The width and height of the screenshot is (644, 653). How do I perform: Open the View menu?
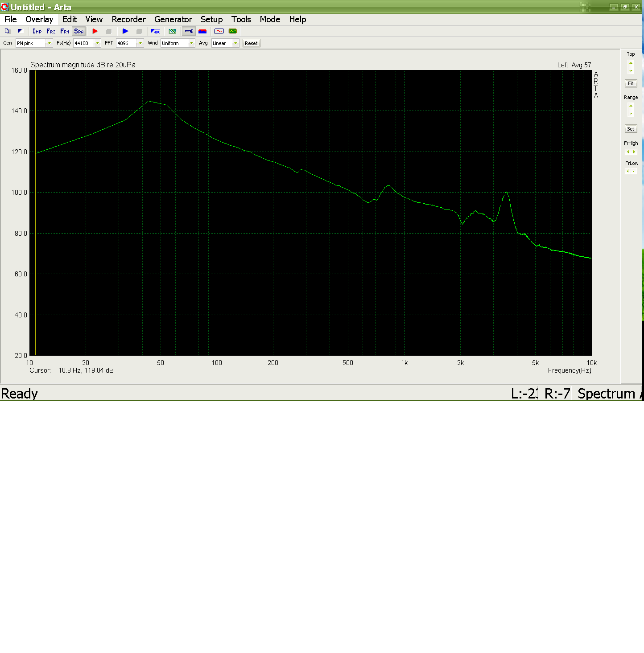[94, 19]
